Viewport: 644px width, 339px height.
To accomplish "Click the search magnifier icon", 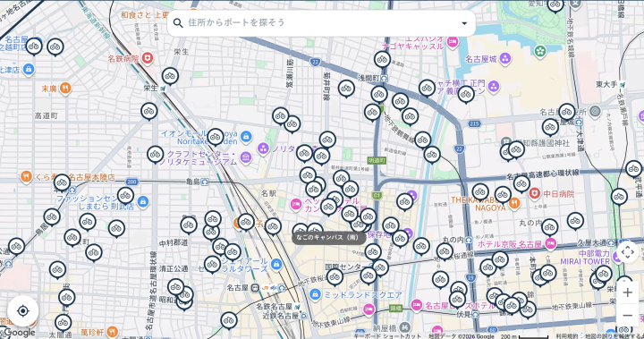I will (x=178, y=23).
